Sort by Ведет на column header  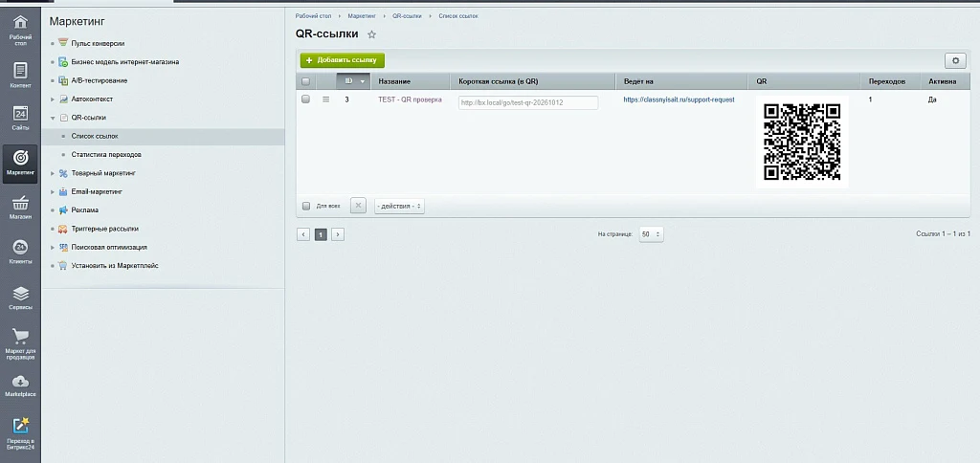coord(681,81)
